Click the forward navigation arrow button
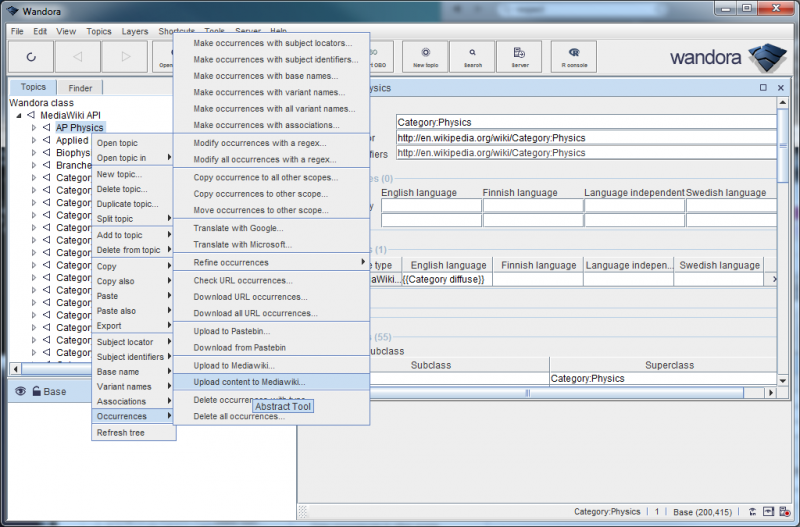 click(x=125, y=57)
